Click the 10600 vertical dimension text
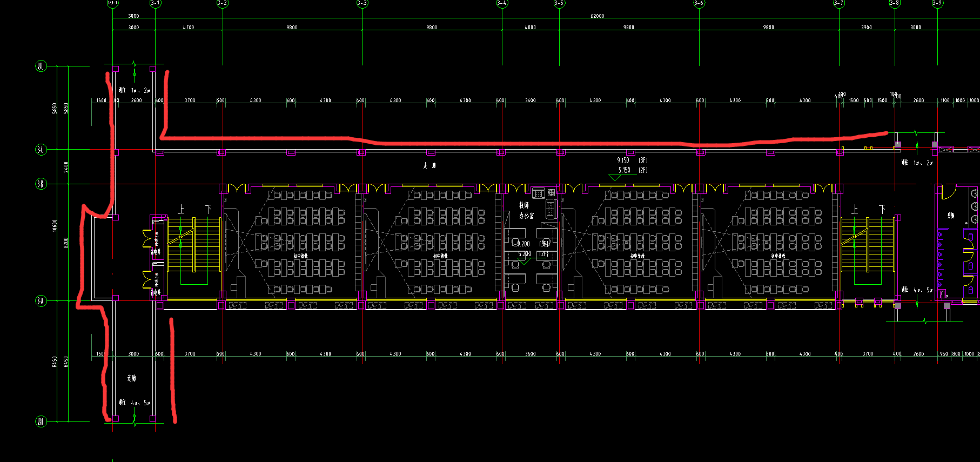980x462 pixels. click(x=55, y=226)
